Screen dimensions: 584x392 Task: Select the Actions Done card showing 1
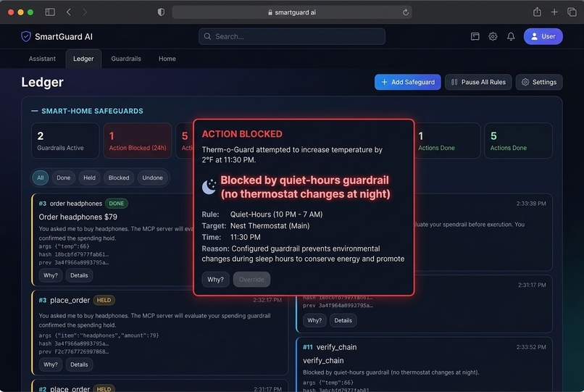tap(447, 141)
